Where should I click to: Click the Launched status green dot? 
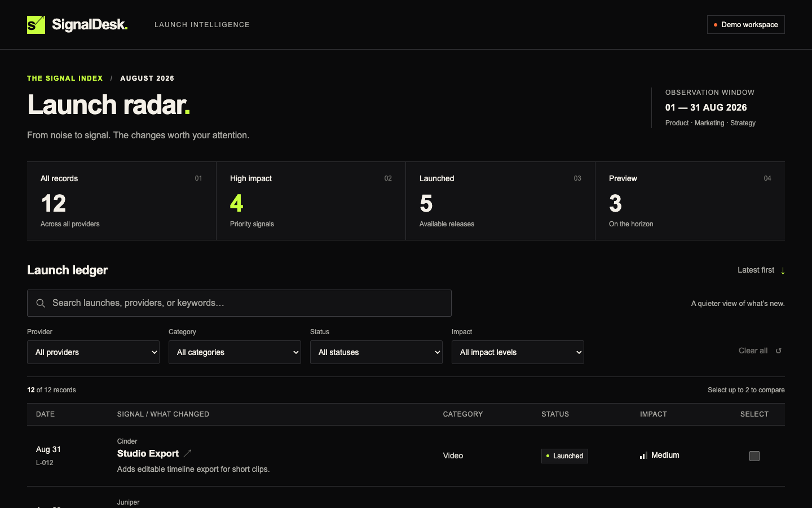click(548, 456)
